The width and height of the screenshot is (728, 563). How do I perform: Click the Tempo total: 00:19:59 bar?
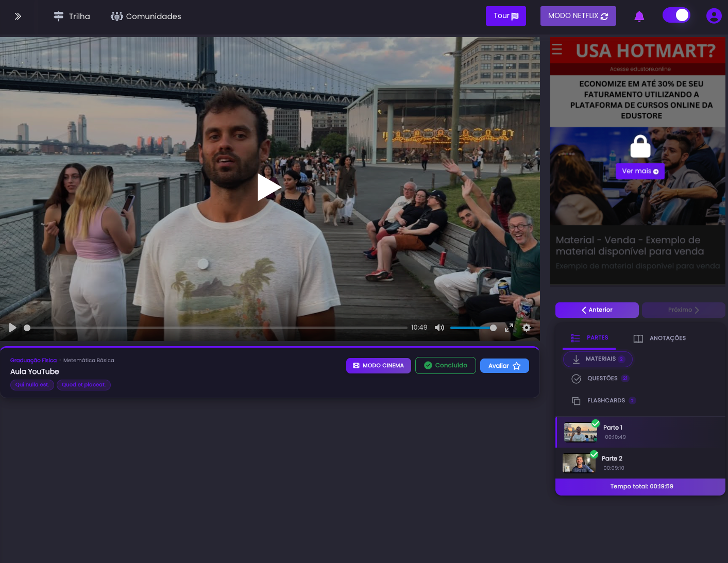point(640,487)
